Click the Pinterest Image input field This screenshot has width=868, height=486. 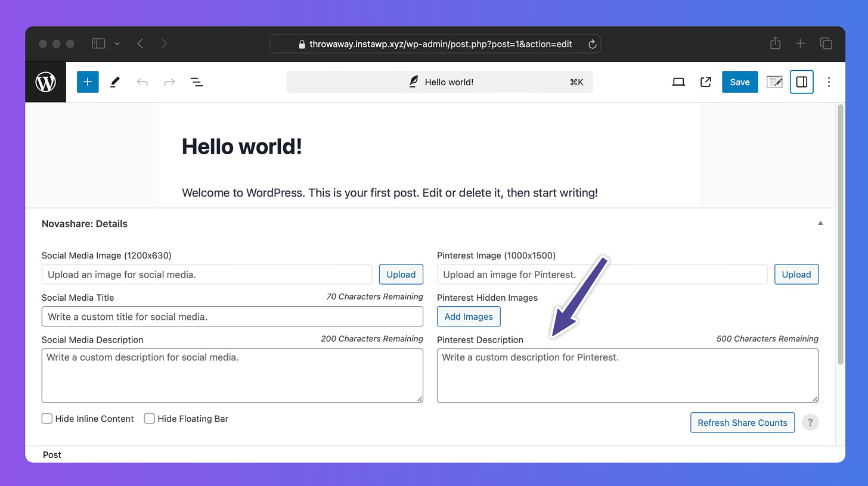tap(602, 275)
